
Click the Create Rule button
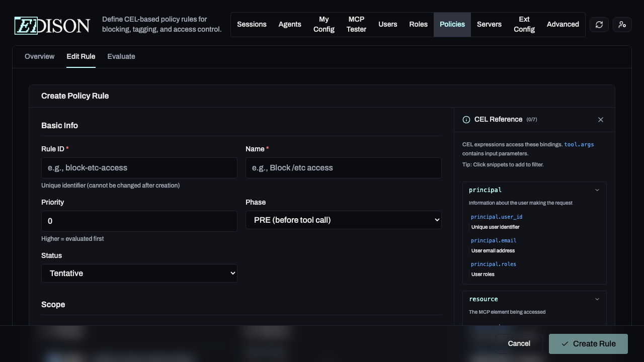[588, 343]
